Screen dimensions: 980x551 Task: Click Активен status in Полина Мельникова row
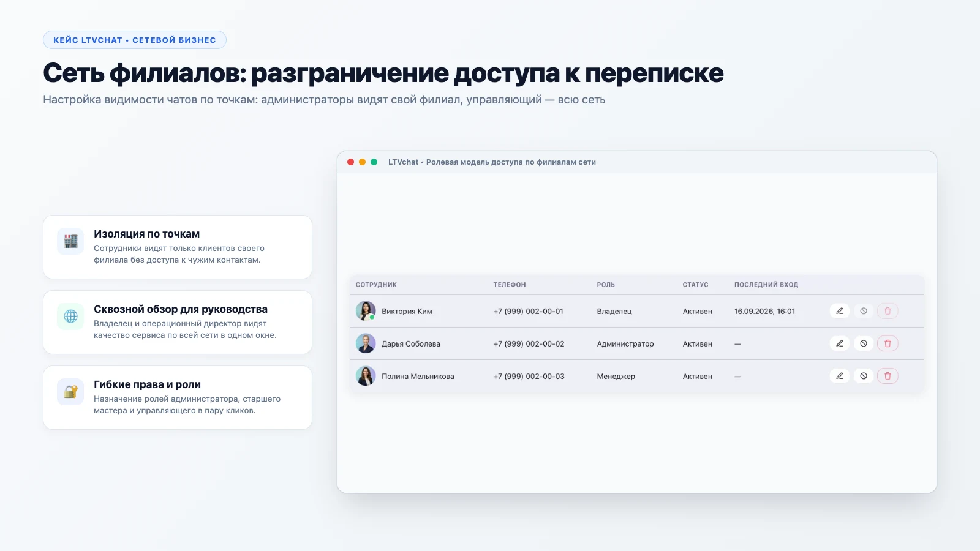click(x=698, y=377)
